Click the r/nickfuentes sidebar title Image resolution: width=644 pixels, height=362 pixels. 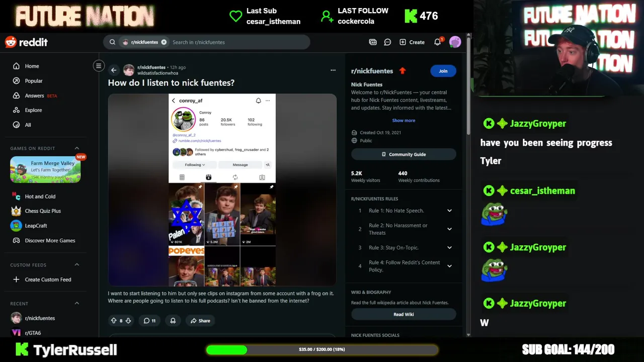pyautogui.click(x=372, y=71)
